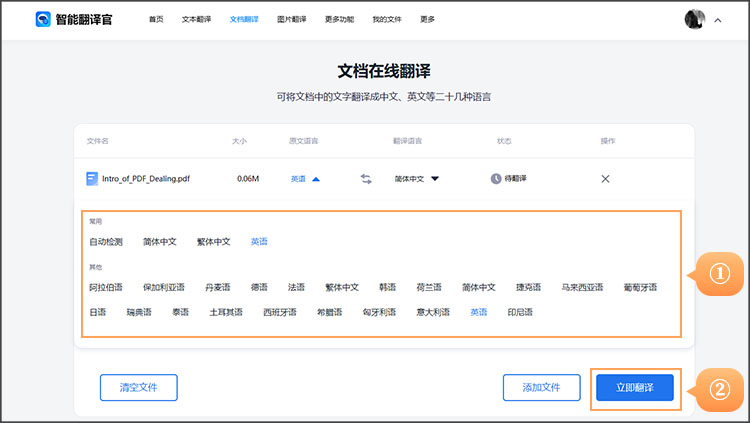
Task: Open the 简体中文 target language dropdown
Action: coord(416,179)
